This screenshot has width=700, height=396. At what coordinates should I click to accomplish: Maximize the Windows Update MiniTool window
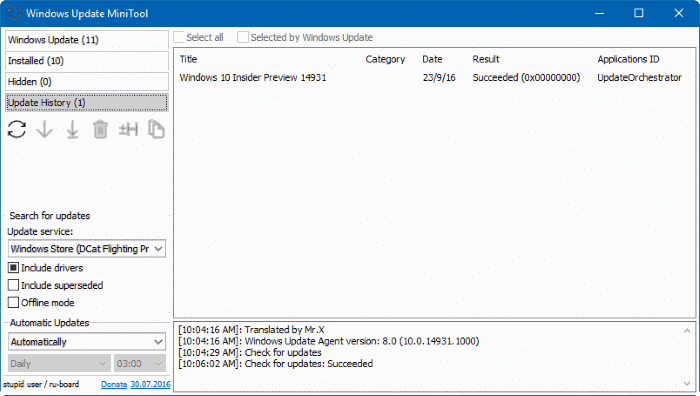point(639,13)
